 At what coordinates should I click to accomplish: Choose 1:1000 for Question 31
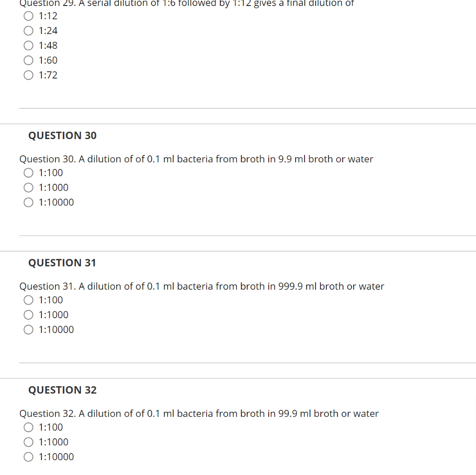tap(28, 315)
